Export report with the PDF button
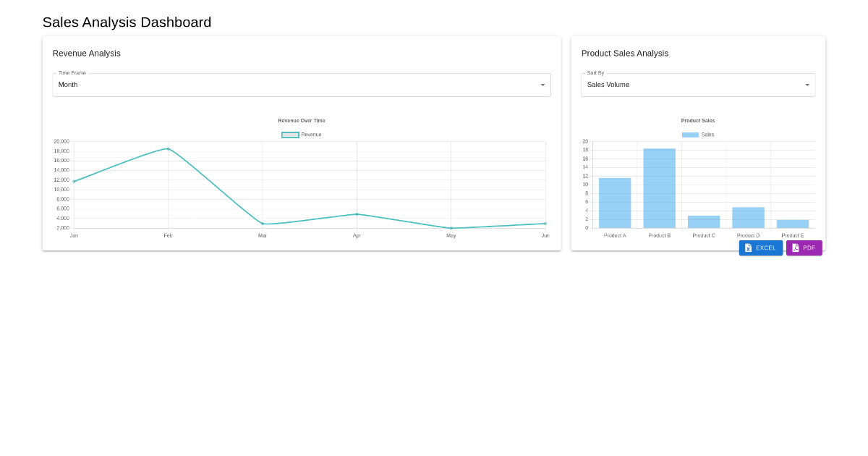Image resolution: width=868 pixels, height=456 pixels. coord(804,248)
